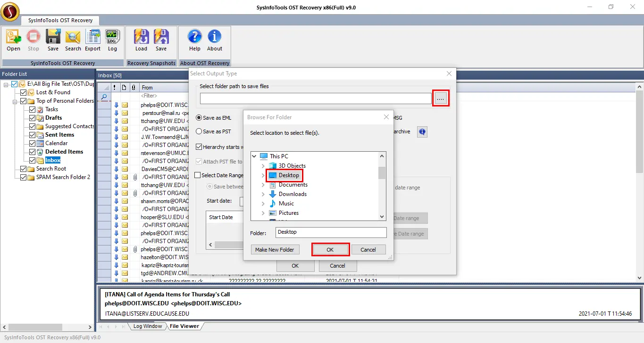Click the From filter field
Screen dimensions: 644x343
(165, 96)
